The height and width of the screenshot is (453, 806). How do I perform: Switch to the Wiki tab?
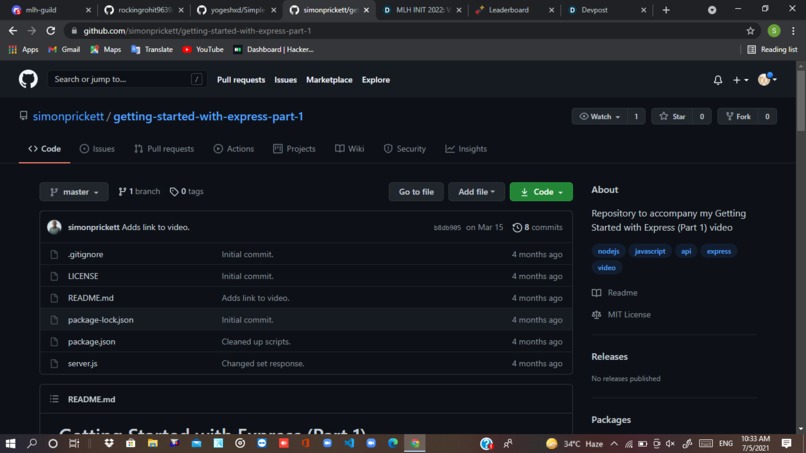coord(350,149)
